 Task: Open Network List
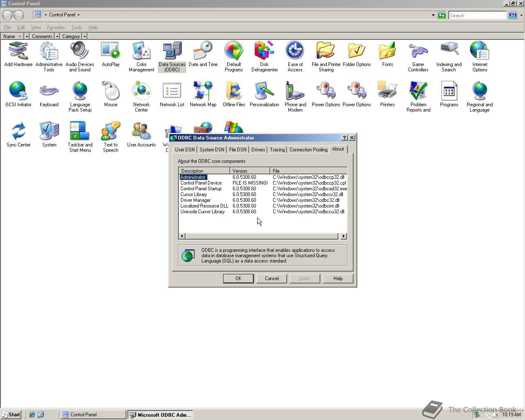(172, 94)
